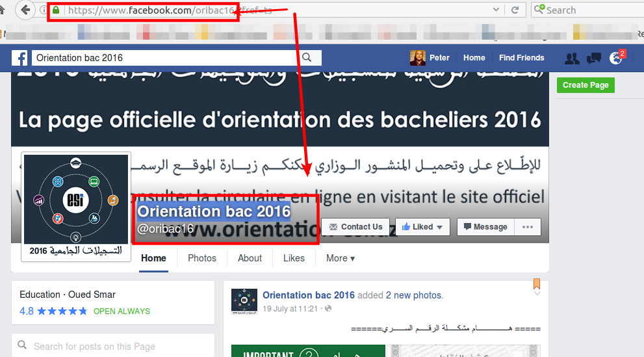644x357 pixels.
Task: Click the magnifier search button in Facebook bar
Action: pos(307,58)
